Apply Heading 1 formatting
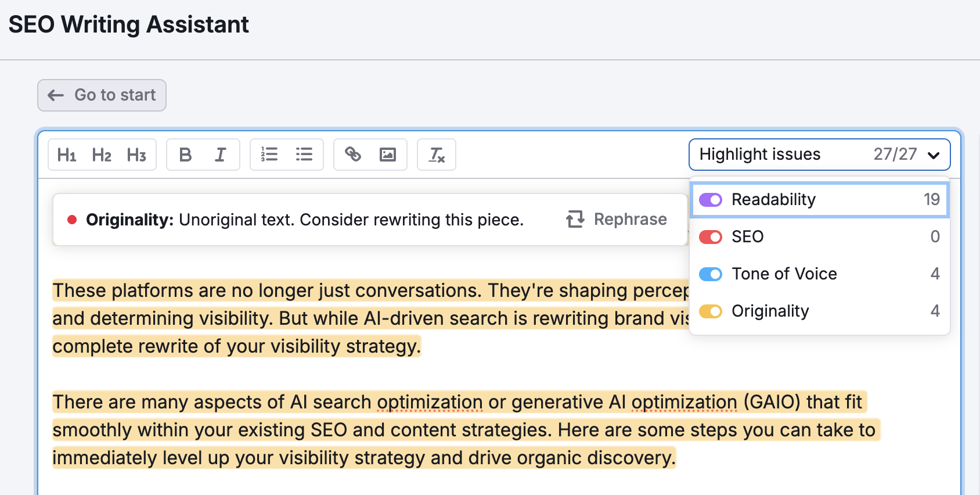 coord(67,155)
